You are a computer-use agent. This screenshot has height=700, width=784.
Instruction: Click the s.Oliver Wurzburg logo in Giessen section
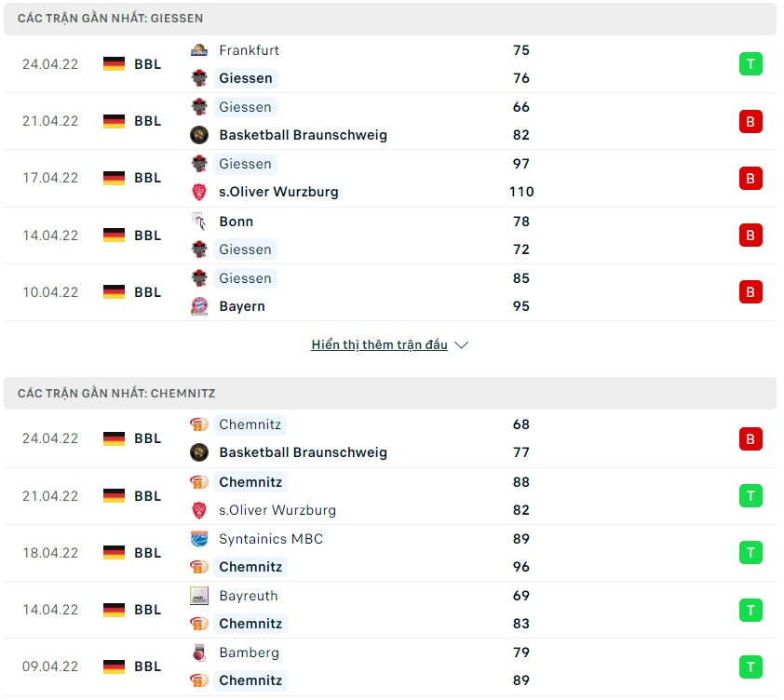coord(198,192)
